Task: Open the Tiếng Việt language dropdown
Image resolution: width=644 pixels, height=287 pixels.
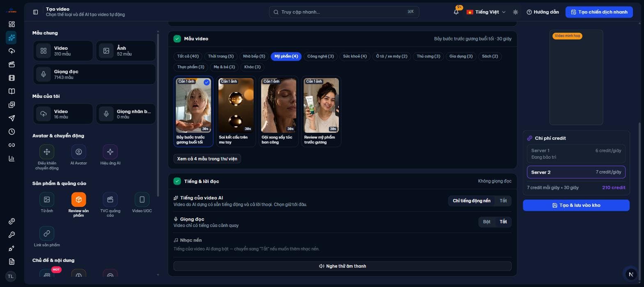Action: (486, 12)
